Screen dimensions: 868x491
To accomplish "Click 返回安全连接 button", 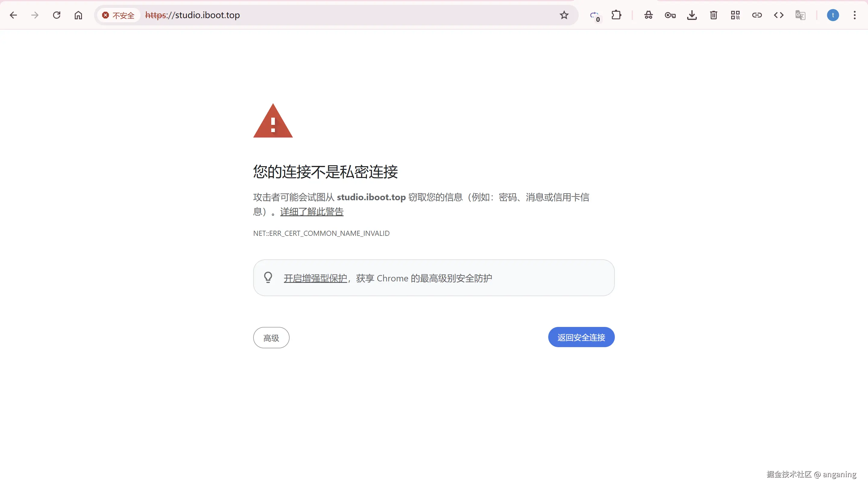I will (581, 337).
